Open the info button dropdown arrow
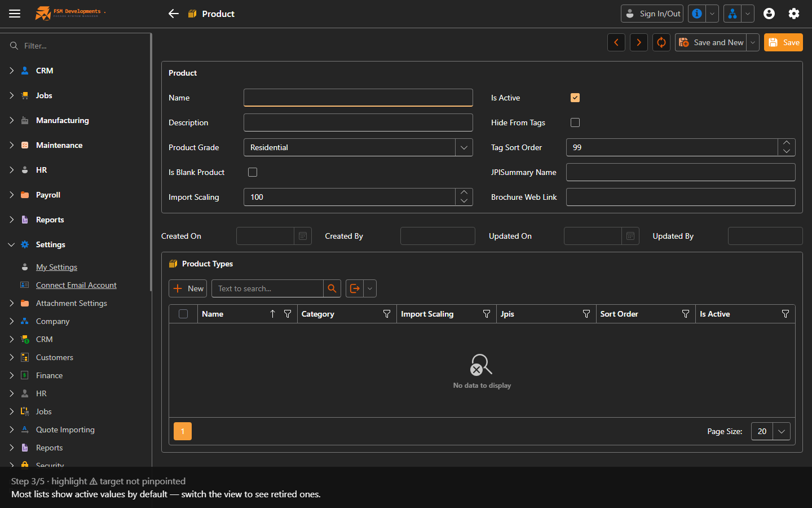Image resolution: width=812 pixels, height=508 pixels. [712, 14]
